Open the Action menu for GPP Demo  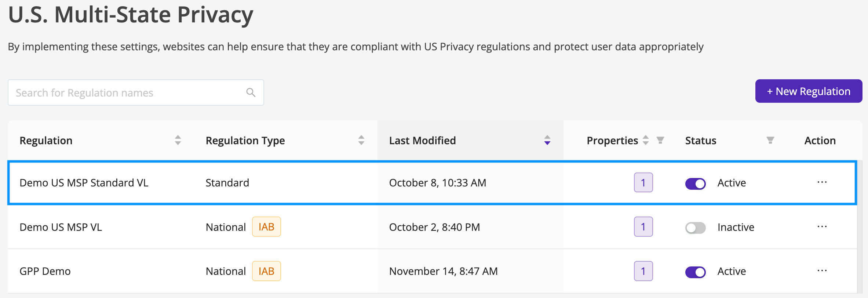click(x=823, y=271)
